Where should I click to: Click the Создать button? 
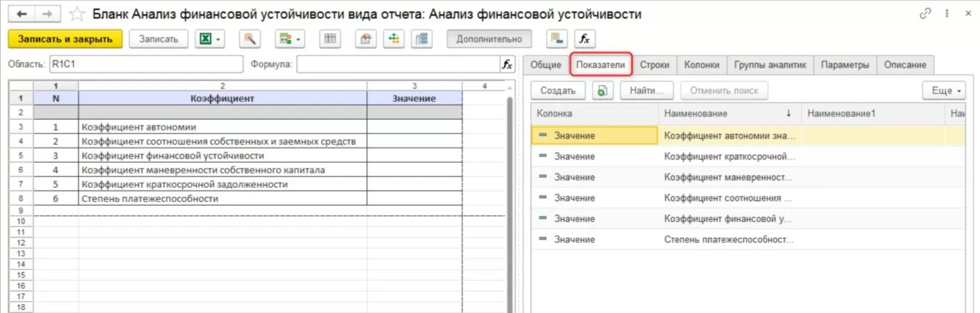tap(558, 91)
